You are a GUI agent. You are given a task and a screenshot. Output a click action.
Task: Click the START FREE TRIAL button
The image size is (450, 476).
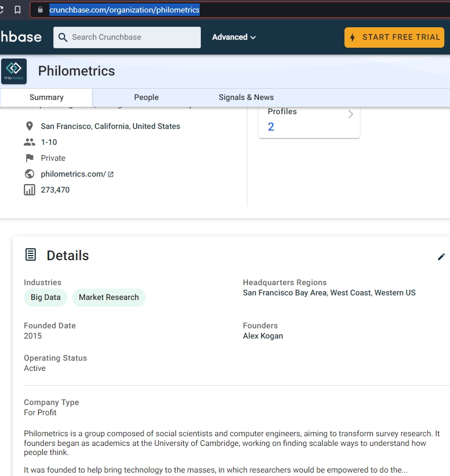(x=394, y=37)
